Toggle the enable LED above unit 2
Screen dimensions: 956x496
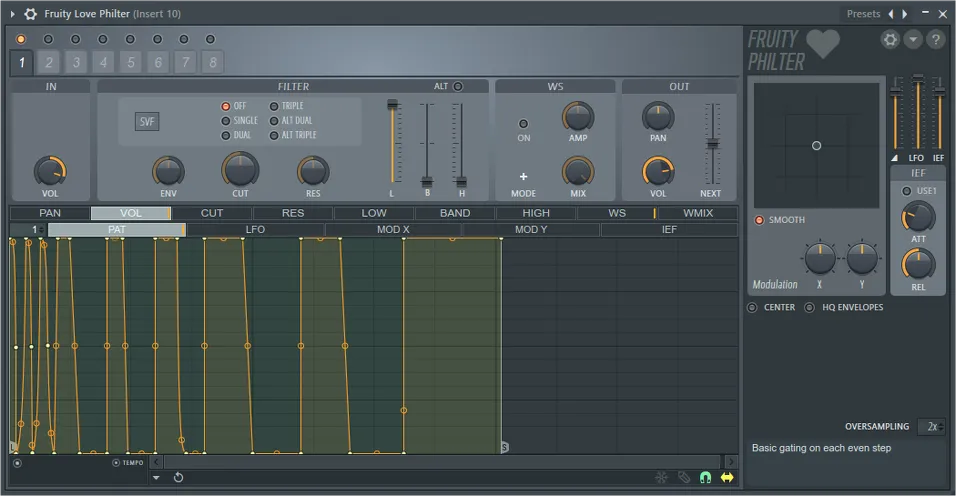click(x=48, y=39)
